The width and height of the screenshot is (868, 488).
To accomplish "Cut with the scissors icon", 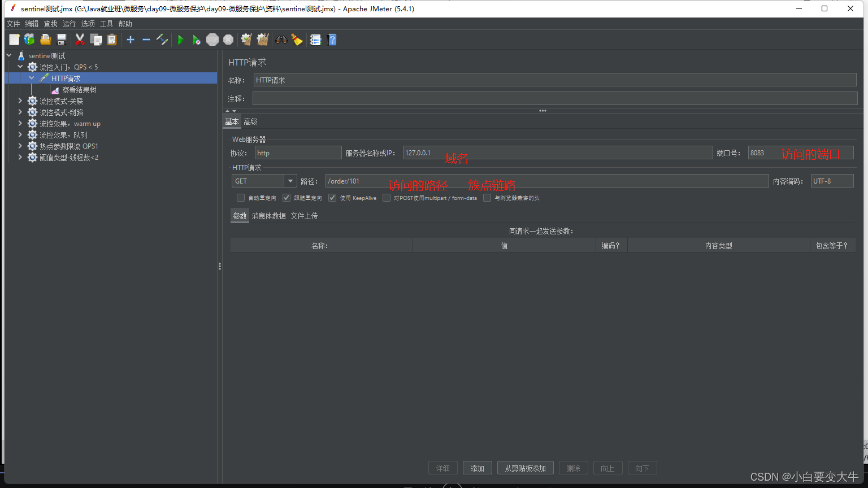I will coord(80,40).
